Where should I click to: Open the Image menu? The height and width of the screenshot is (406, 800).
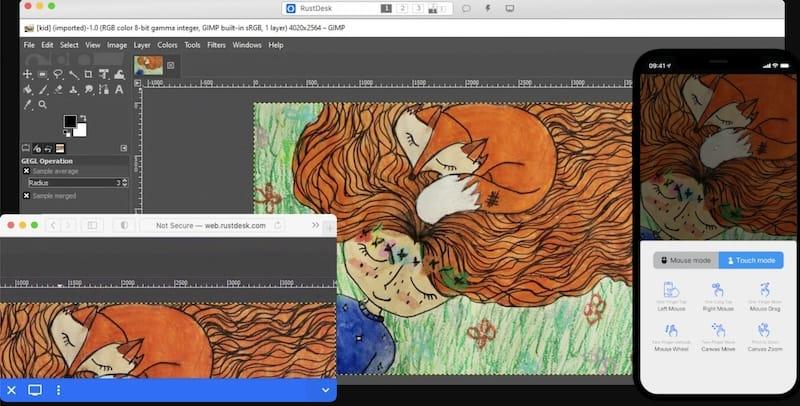tap(117, 45)
